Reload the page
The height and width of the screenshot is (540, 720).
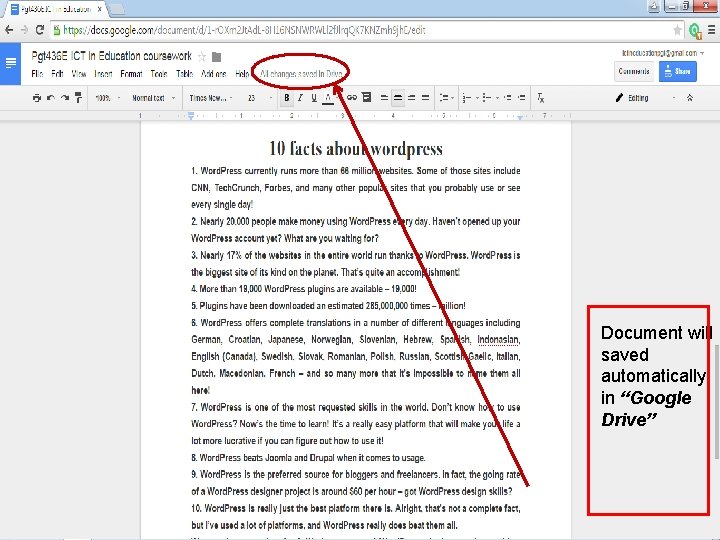pyautogui.click(x=40, y=30)
